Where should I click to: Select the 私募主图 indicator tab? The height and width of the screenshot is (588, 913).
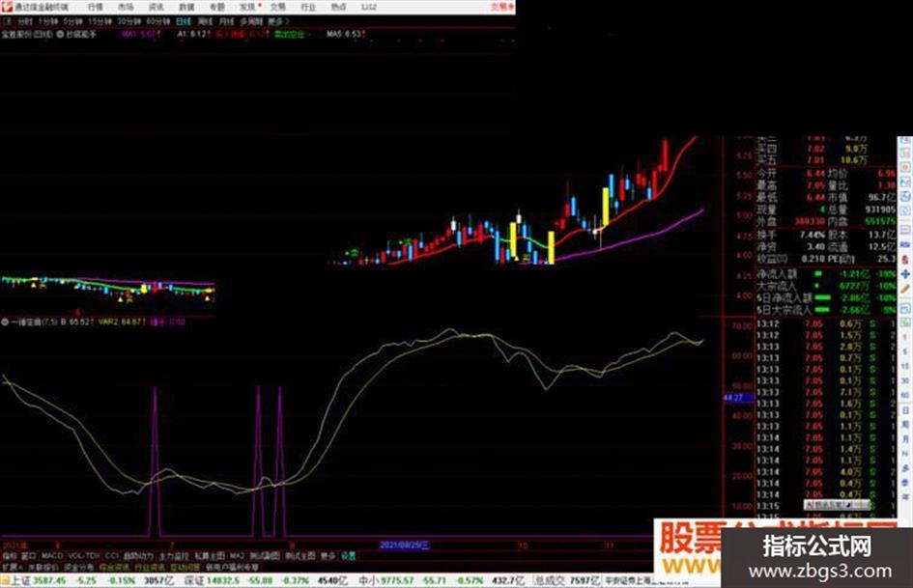click(209, 556)
